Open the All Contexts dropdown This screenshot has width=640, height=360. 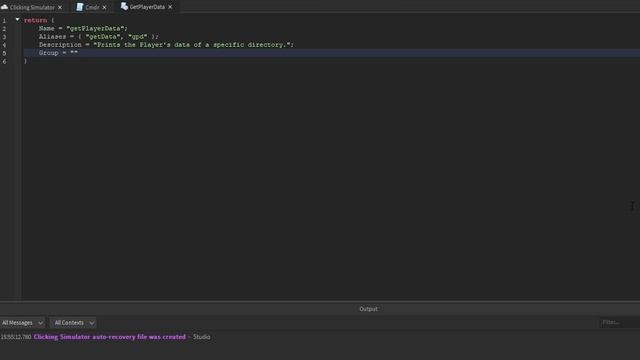click(73, 323)
